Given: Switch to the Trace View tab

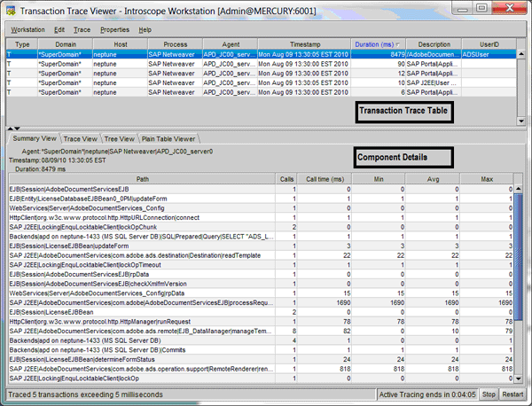Looking at the screenshot, I should [80, 139].
